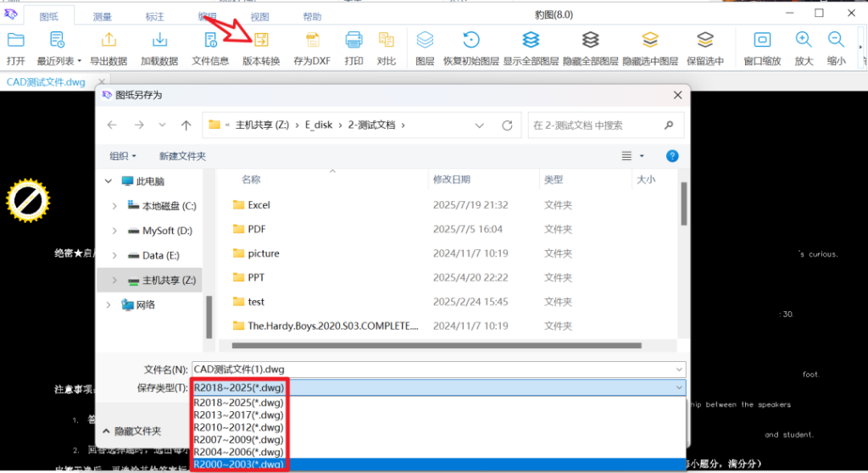Open the recent locations dropdown chevron

coord(162,125)
